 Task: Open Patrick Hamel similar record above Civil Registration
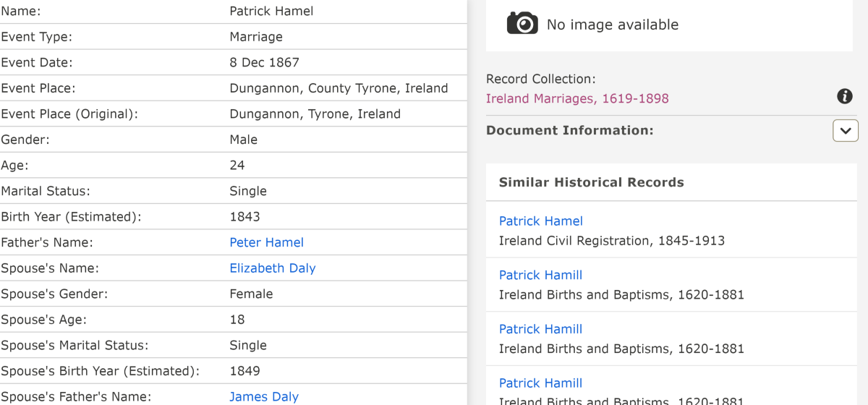(541, 221)
